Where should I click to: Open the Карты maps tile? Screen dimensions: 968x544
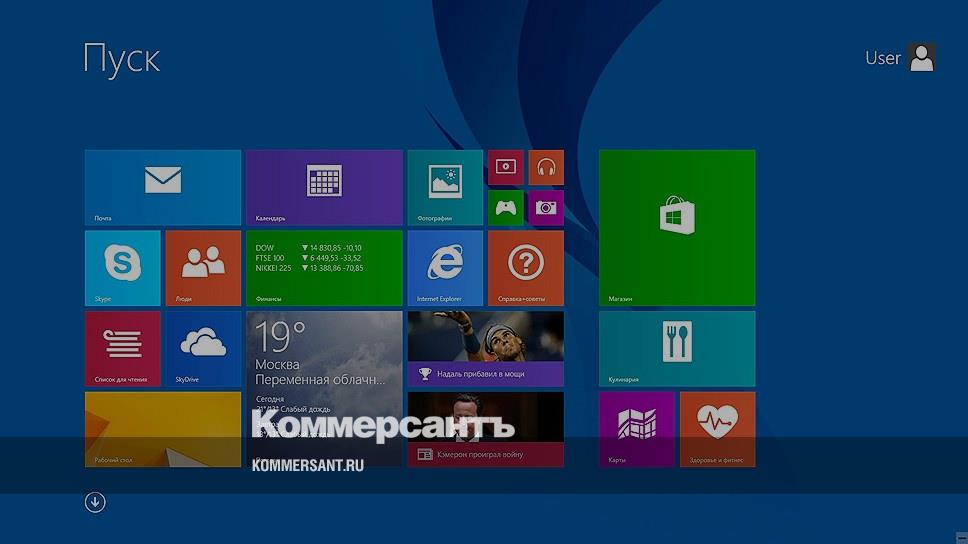coord(637,428)
